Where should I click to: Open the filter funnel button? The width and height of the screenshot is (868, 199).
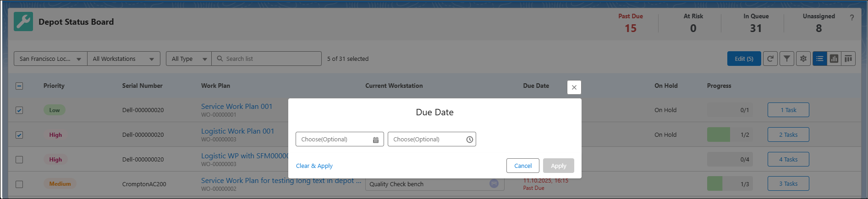point(787,59)
